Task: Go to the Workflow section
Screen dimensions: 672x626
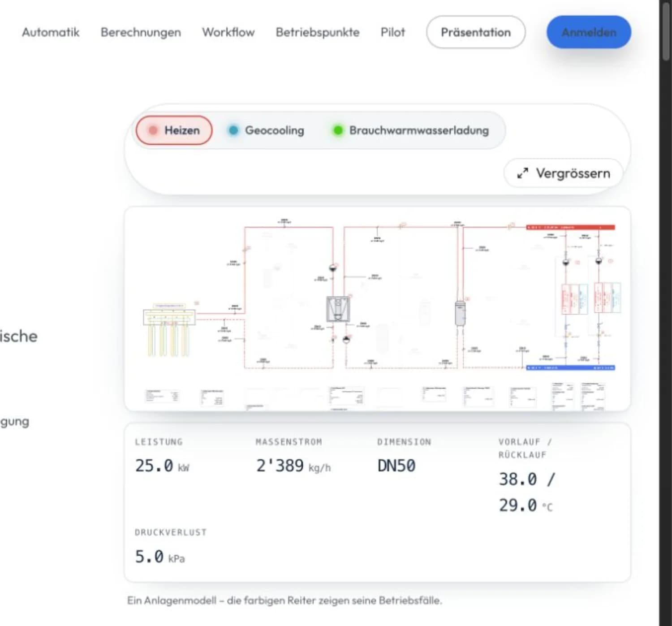Action: point(228,32)
